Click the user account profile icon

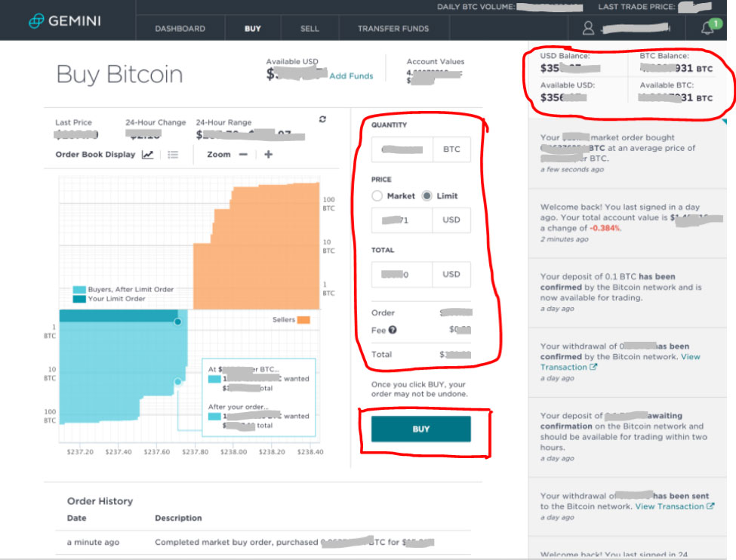(x=588, y=28)
